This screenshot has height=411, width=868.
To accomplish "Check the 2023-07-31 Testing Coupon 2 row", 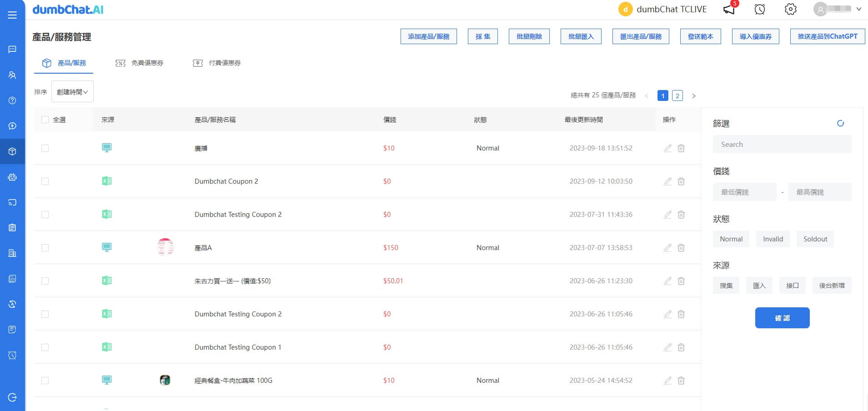I will click(x=45, y=215).
